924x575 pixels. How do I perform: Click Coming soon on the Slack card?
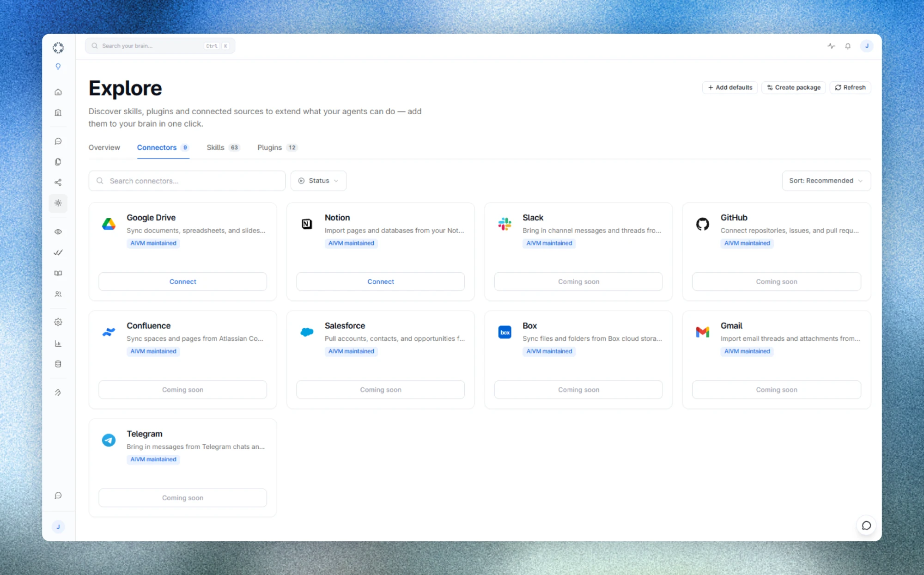pyautogui.click(x=578, y=281)
